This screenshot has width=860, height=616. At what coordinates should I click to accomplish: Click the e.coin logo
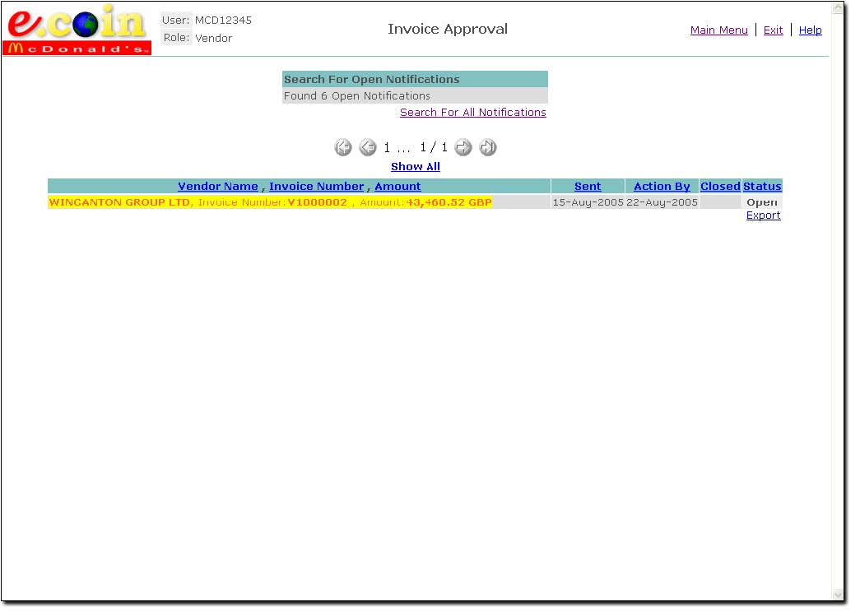click(x=78, y=24)
